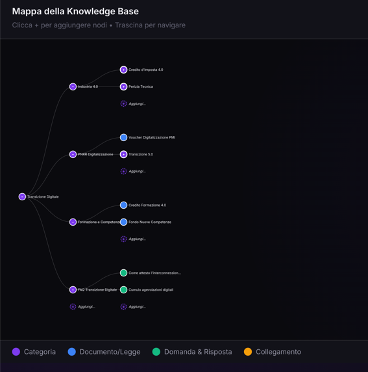Image resolution: width=368 pixels, height=372 pixels.
Task: Click the purple Categoria legend dot
Action: (16, 352)
